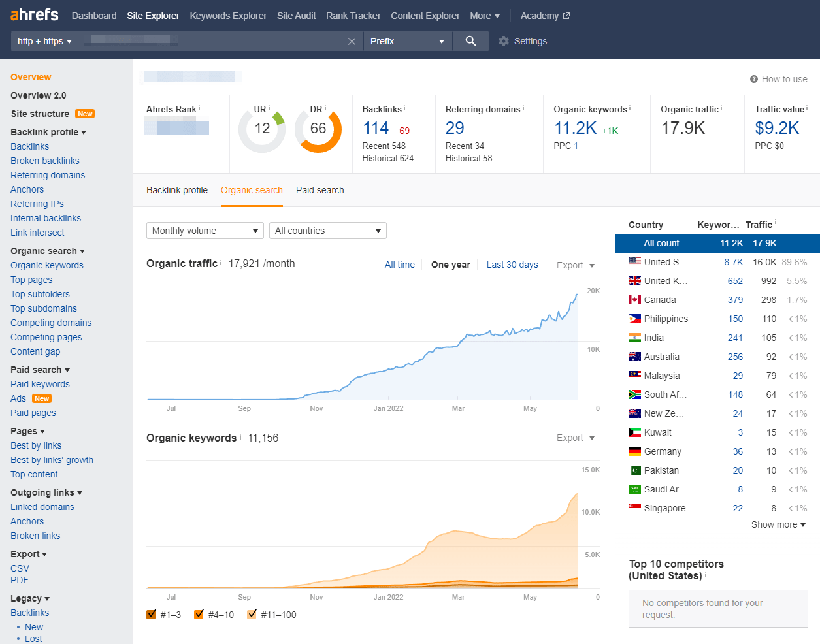Click the DR 66 donut gauge
Image resolution: width=820 pixels, height=644 pixels.
[318, 129]
